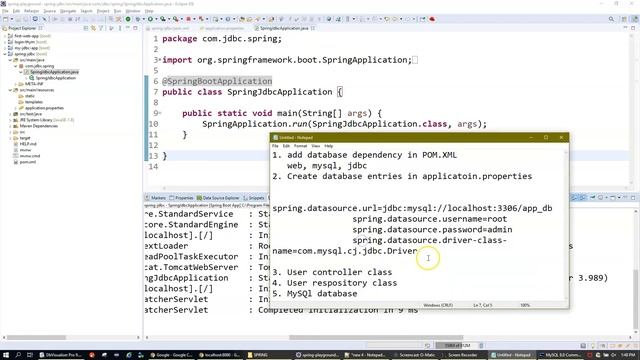Open the New file dropdown arrow

(11, 19)
